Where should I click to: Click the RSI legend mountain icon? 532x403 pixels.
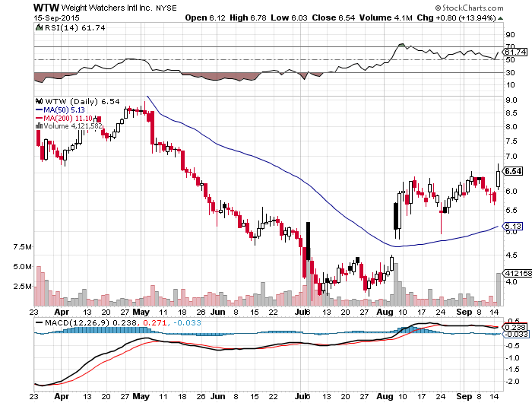pyautogui.click(x=40, y=27)
